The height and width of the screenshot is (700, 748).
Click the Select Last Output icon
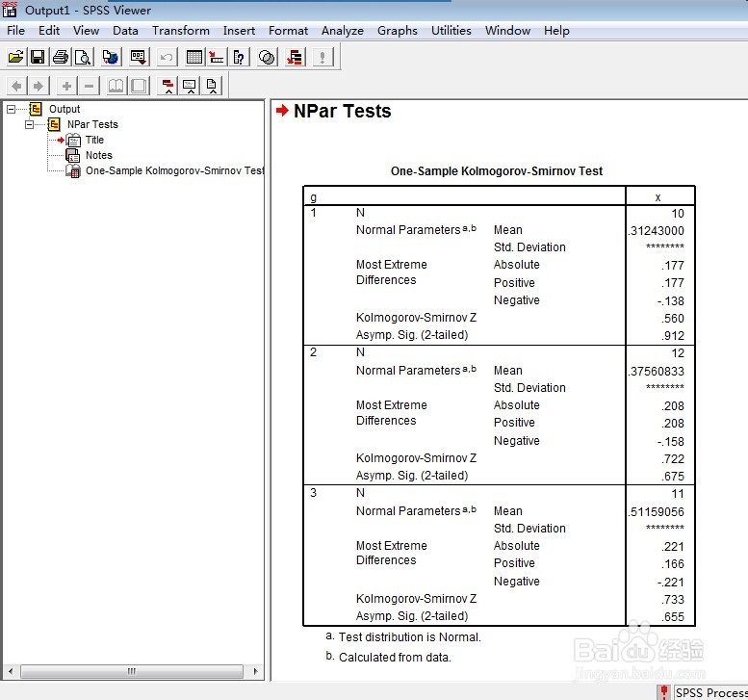click(295, 57)
